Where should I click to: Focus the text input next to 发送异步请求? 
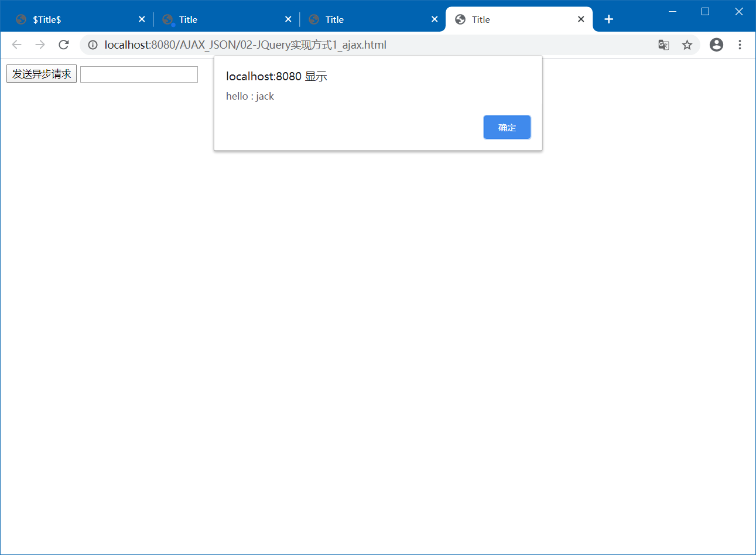(x=139, y=74)
